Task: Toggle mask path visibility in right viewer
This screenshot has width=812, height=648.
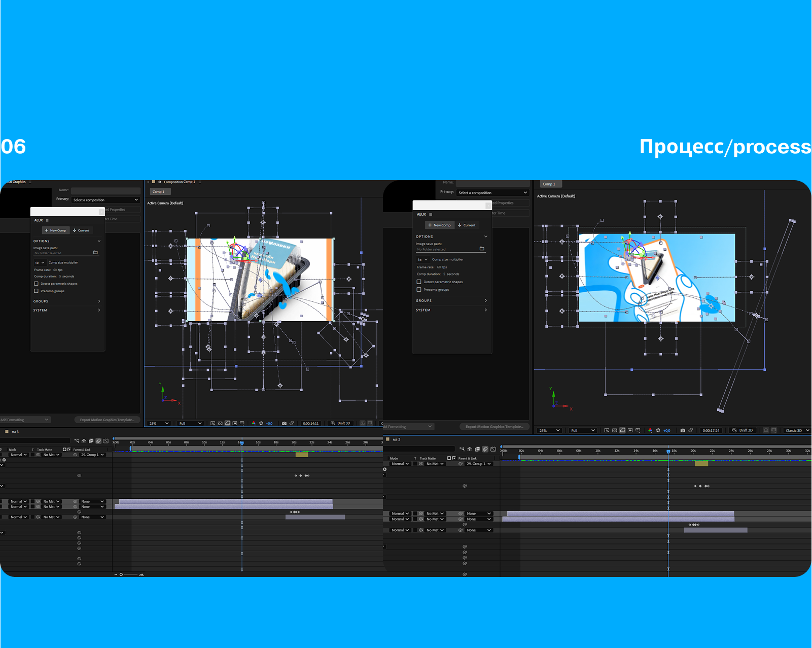Action: pos(622,430)
